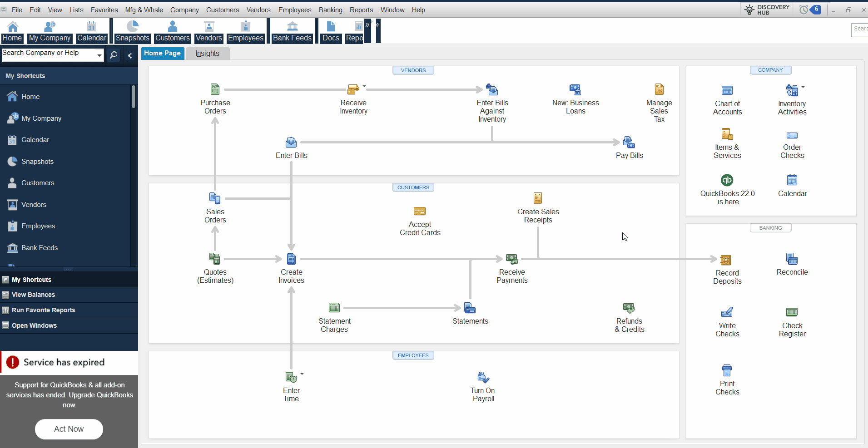Select Run Favorite Reports in sidebar
The width and height of the screenshot is (868, 448).
pos(43,310)
